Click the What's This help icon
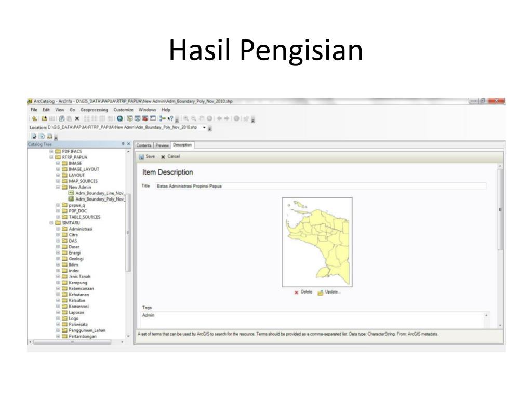Image resolution: width=532 pixels, height=399 pixels. tap(170, 119)
